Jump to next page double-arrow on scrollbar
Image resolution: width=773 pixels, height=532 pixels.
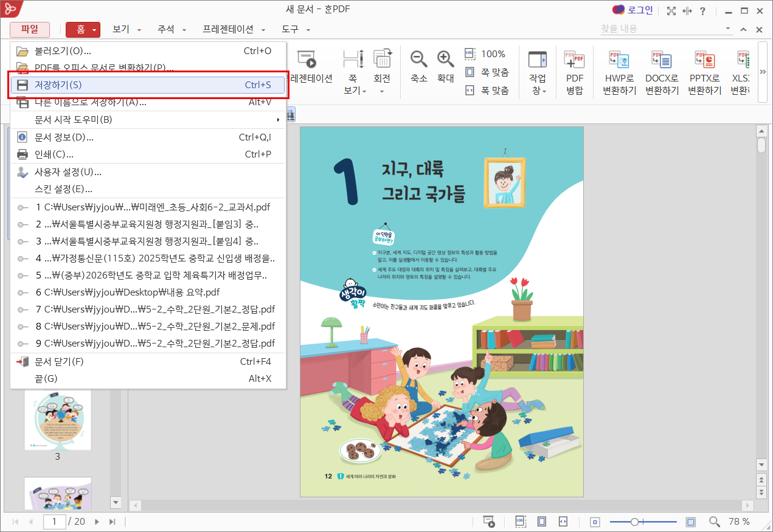coord(761,492)
